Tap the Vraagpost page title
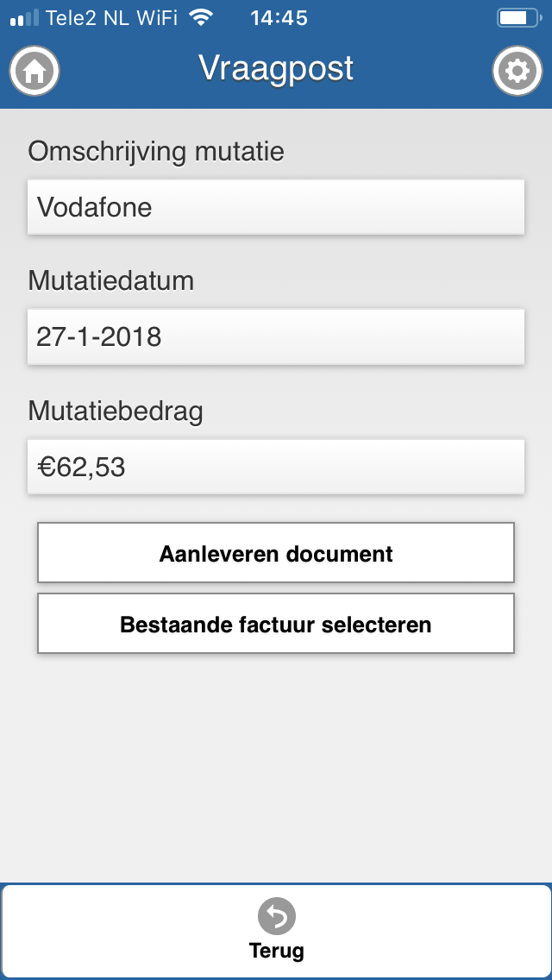Image resolution: width=552 pixels, height=980 pixels. tap(276, 68)
